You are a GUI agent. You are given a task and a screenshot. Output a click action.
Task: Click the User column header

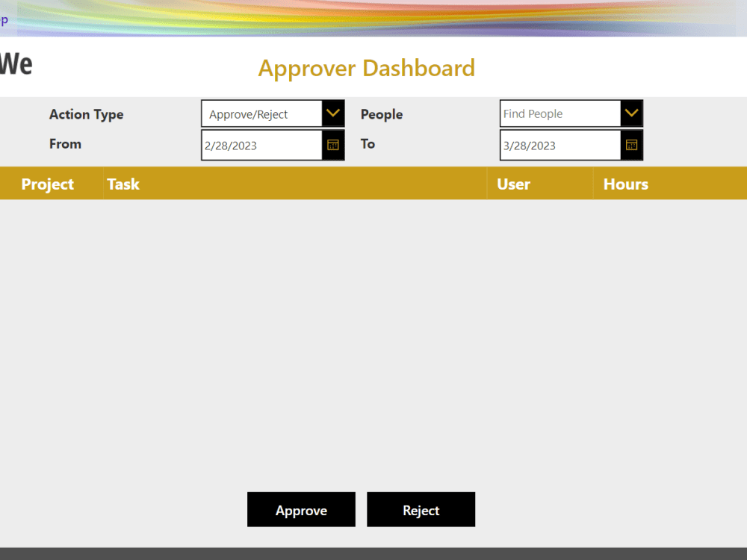click(x=514, y=184)
